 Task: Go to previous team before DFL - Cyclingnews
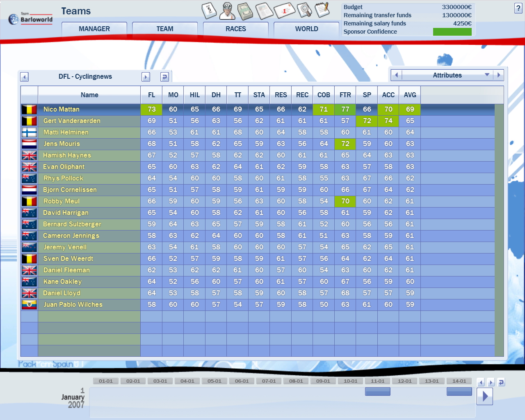click(x=25, y=77)
